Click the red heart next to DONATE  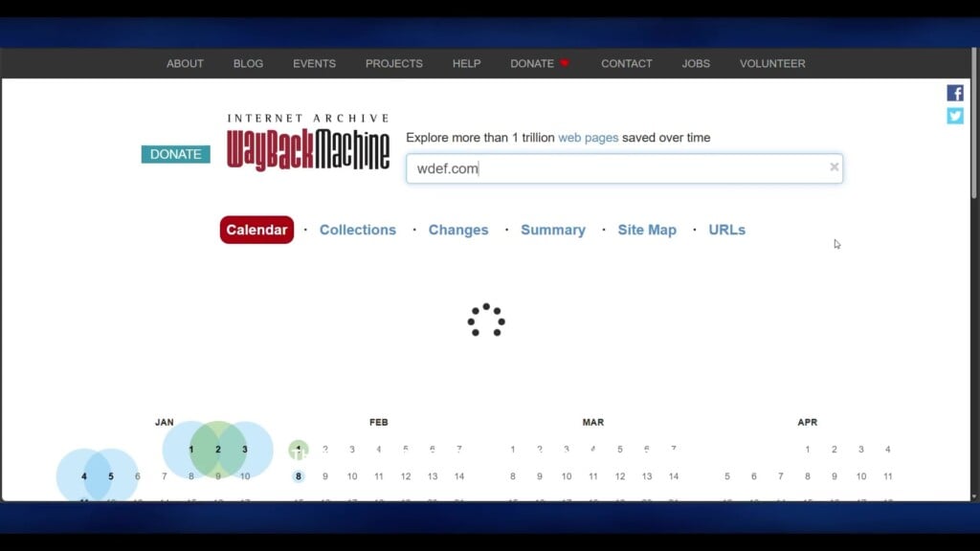point(565,62)
